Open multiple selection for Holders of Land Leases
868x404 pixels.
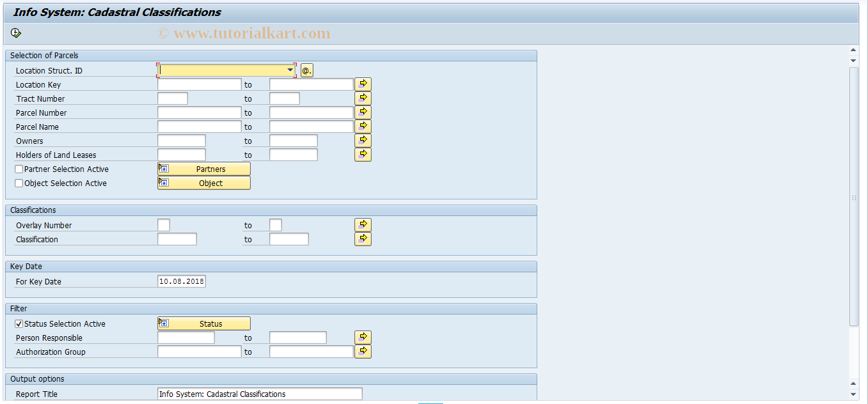363,155
